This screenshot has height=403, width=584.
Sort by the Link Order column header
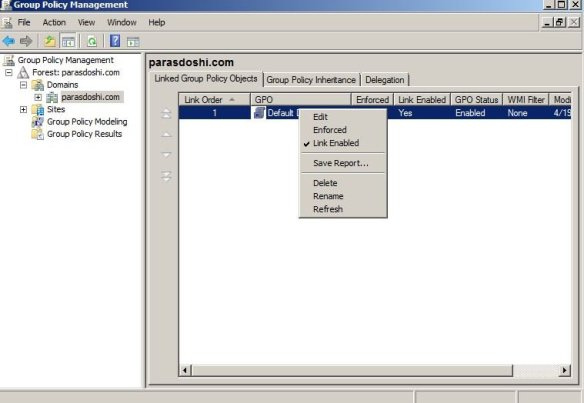click(214, 100)
